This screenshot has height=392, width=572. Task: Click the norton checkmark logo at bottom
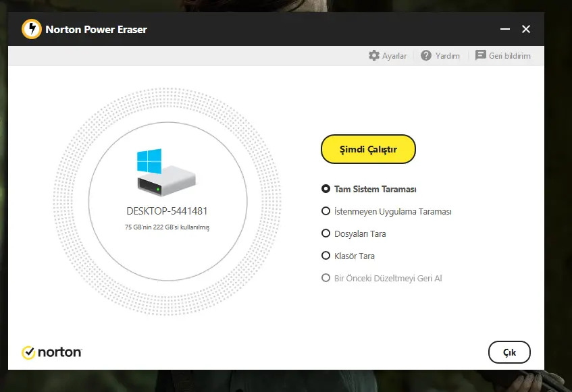click(x=28, y=352)
